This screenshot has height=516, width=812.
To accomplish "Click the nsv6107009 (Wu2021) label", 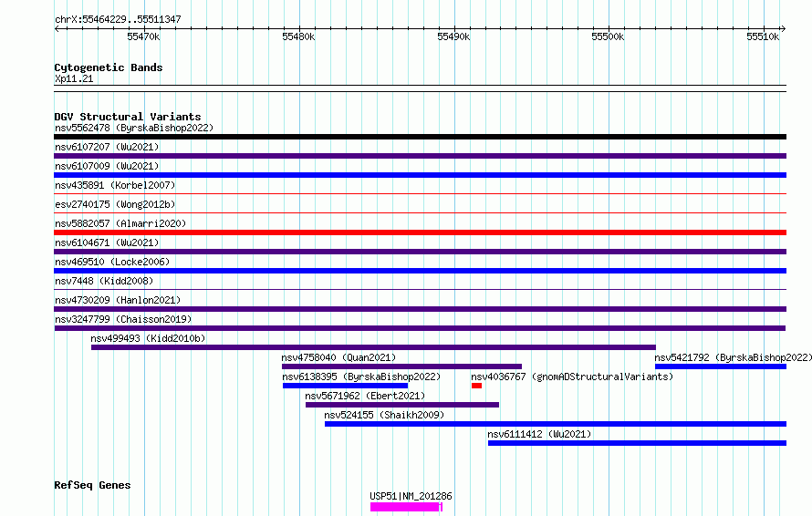I will tap(107, 166).
